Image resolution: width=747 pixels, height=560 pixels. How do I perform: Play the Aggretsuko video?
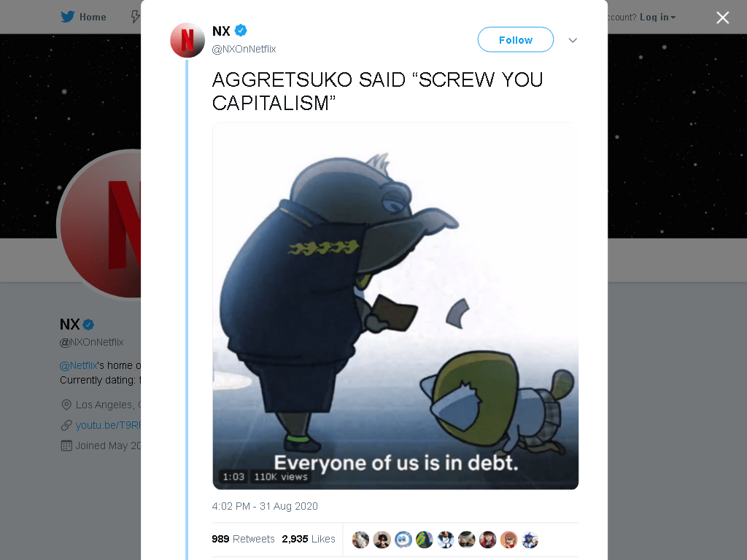(x=395, y=306)
